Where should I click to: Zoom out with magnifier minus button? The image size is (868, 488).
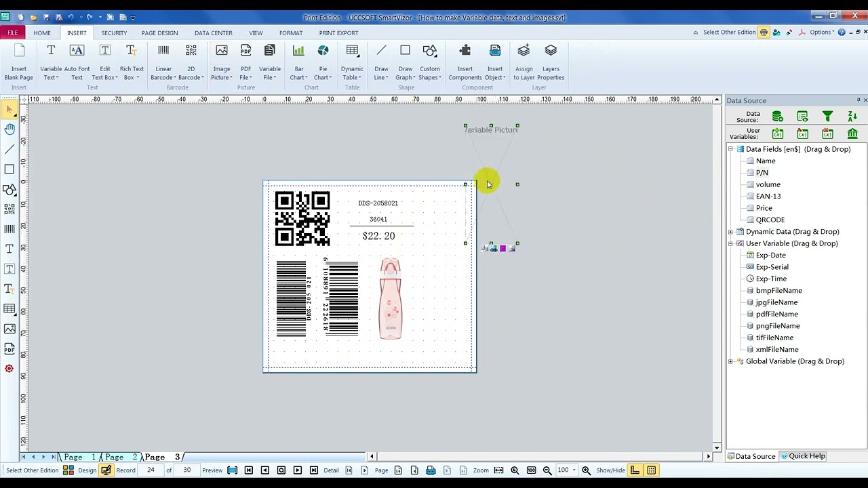coord(547,470)
